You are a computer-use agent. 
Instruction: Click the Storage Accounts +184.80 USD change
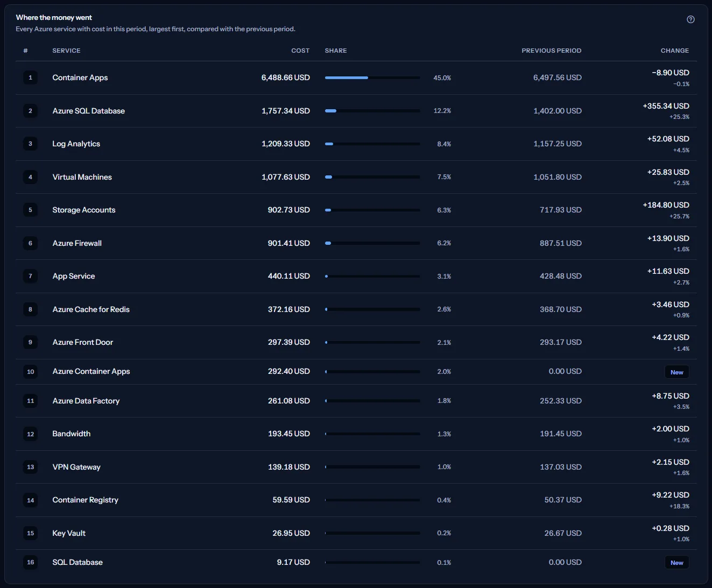[666, 205]
